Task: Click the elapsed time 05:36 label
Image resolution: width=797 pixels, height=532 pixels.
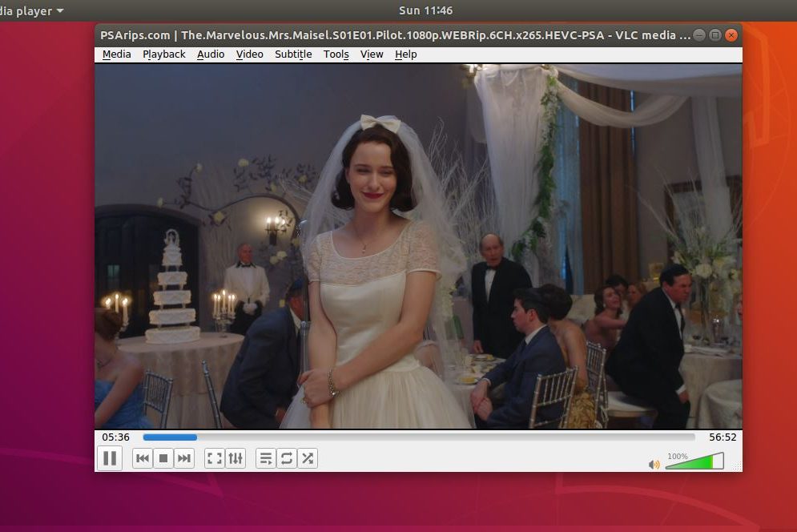Action: click(x=115, y=437)
